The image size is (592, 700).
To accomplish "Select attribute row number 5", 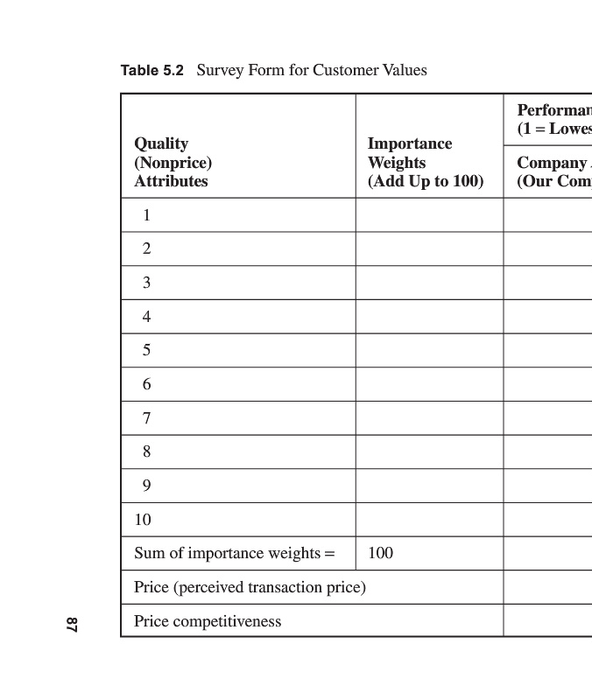I will [147, 350].
